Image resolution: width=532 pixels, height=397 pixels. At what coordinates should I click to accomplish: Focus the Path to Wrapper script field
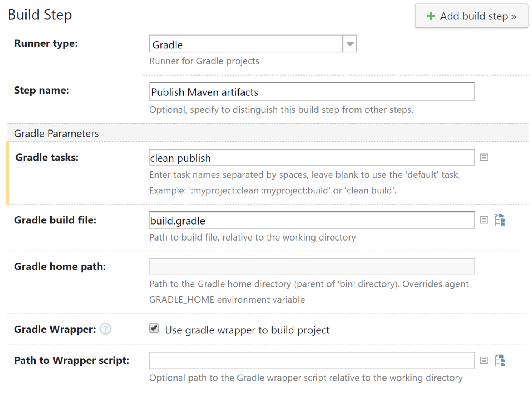tap(312, 360)
